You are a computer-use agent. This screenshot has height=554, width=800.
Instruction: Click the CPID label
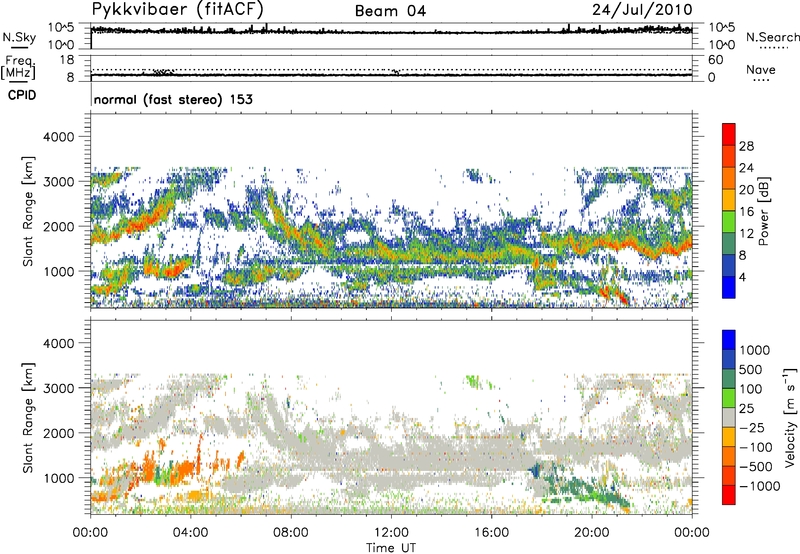point(22,95)
